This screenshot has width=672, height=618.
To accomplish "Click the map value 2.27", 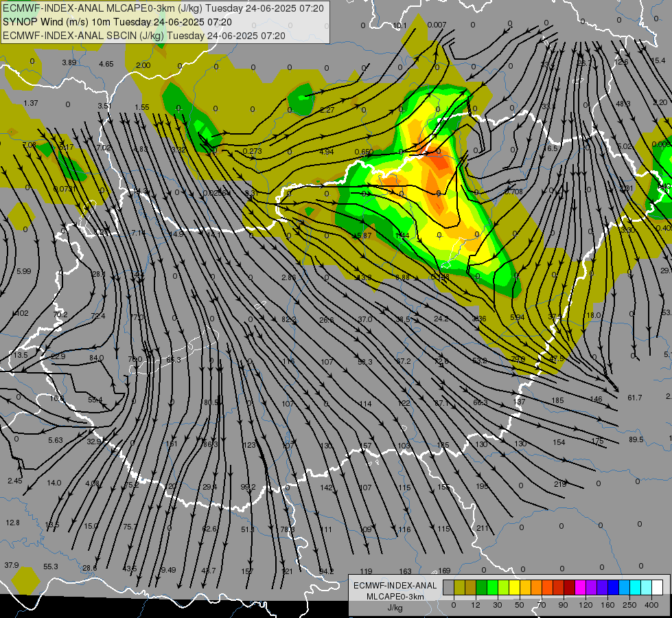I will (327, 110).
